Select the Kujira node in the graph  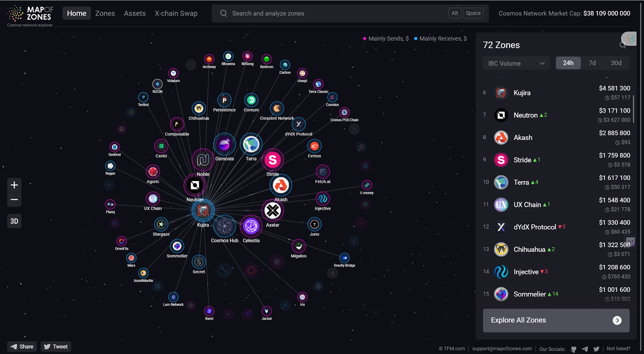203,210
